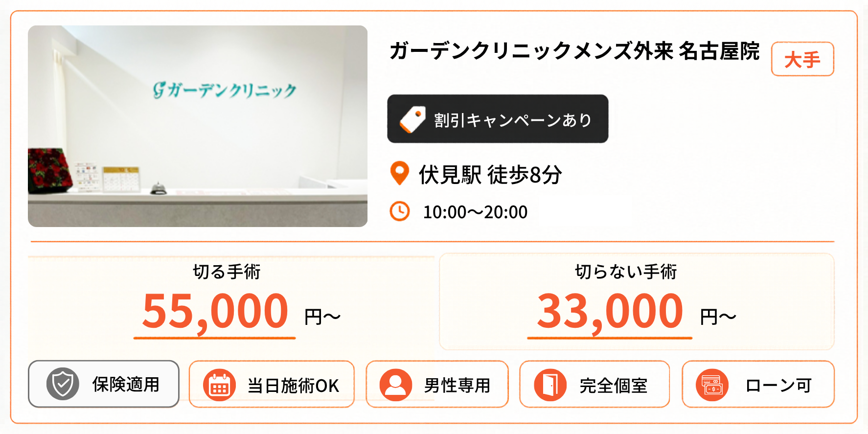
Task: Click the price tag icon in campaign banner
Action: (x=412, y=119)
